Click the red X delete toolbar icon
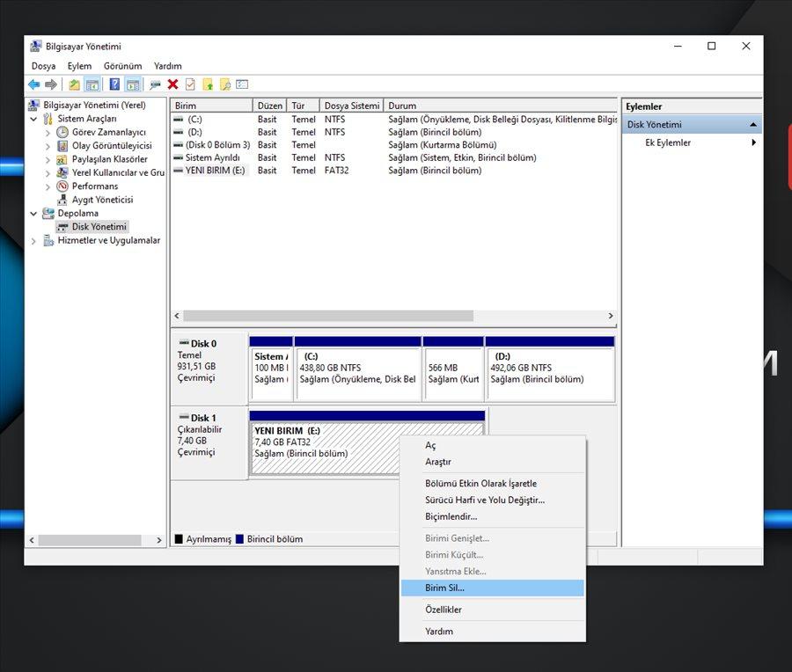Screen dimensions: 792x672 tap(172, 84)
